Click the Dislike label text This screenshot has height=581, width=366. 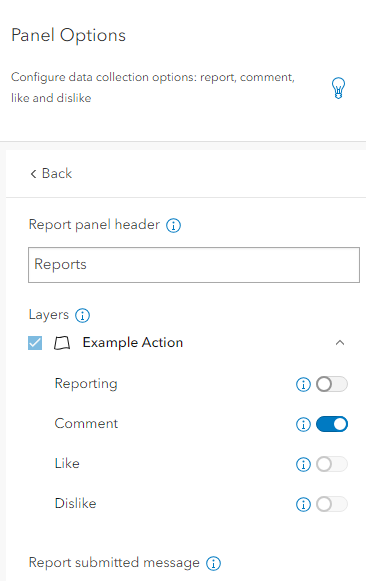pos(76,504)
